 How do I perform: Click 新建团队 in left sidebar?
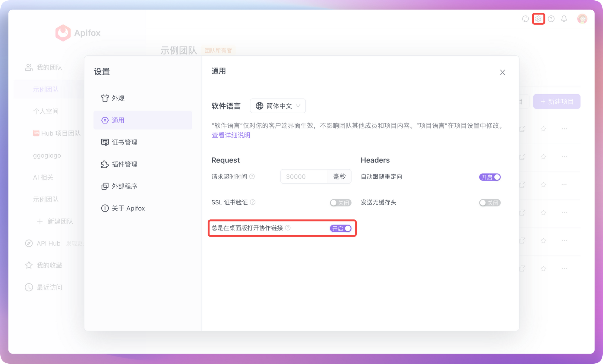click(x=55, y=221)
